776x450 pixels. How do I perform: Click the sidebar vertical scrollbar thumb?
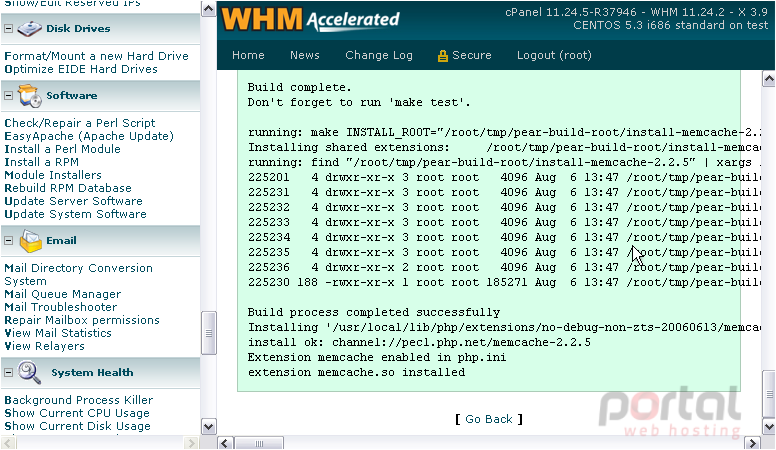pyautogui.click(x=208, y=333)
